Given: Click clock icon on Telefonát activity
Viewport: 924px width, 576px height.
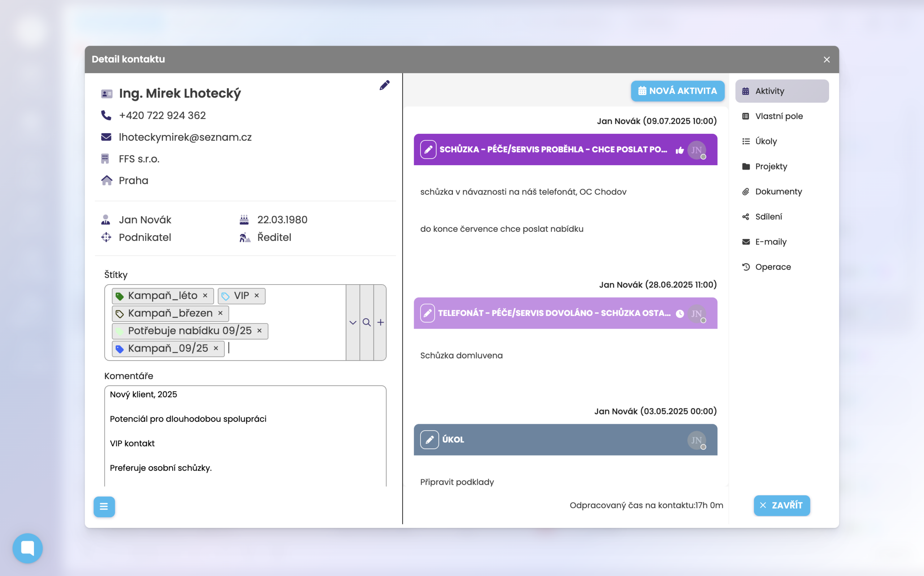Looking at the screenshot, I should pos(680,313).
